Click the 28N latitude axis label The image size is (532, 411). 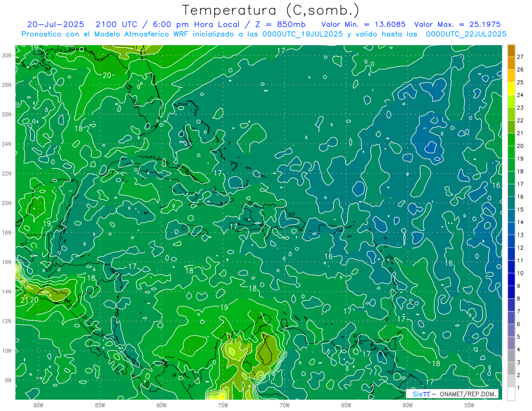(7, 85)
